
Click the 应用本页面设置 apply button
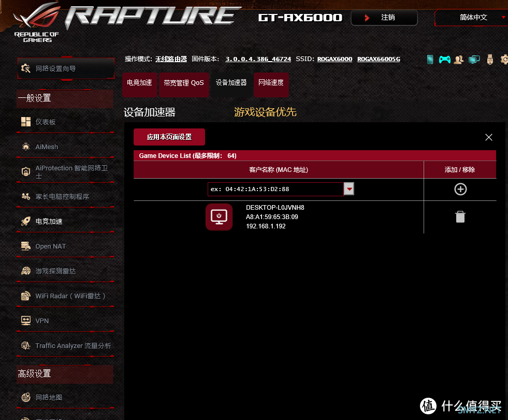point(169,137)
